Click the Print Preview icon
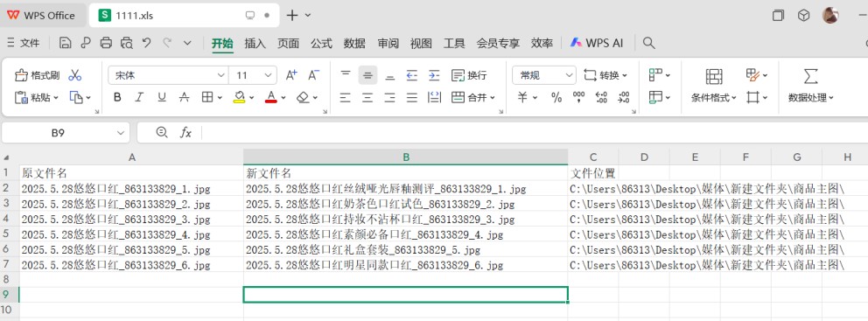The image size is (868, 321). point(127,43)
